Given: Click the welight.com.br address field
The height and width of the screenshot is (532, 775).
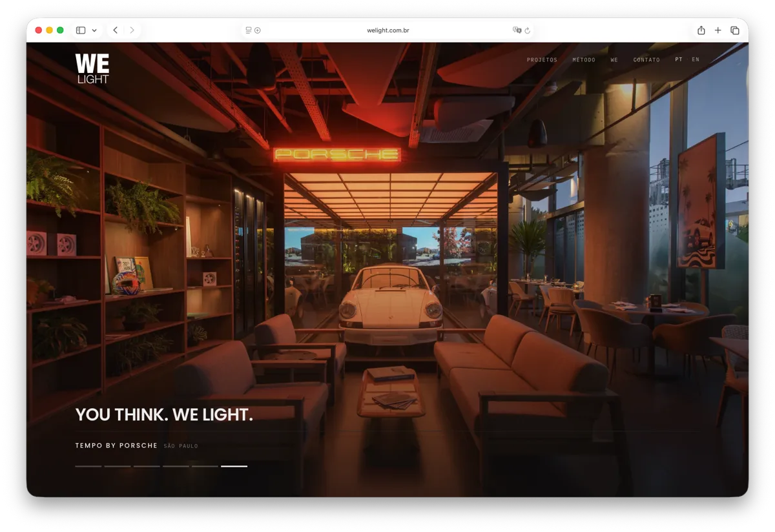Looking at the screenshot, I should 387,30.
